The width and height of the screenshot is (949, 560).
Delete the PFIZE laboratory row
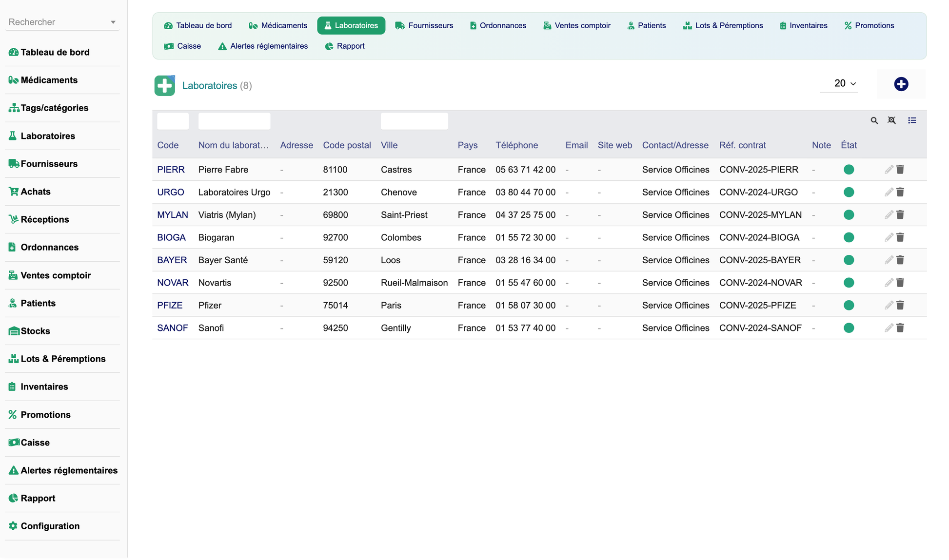pos(900,306)
